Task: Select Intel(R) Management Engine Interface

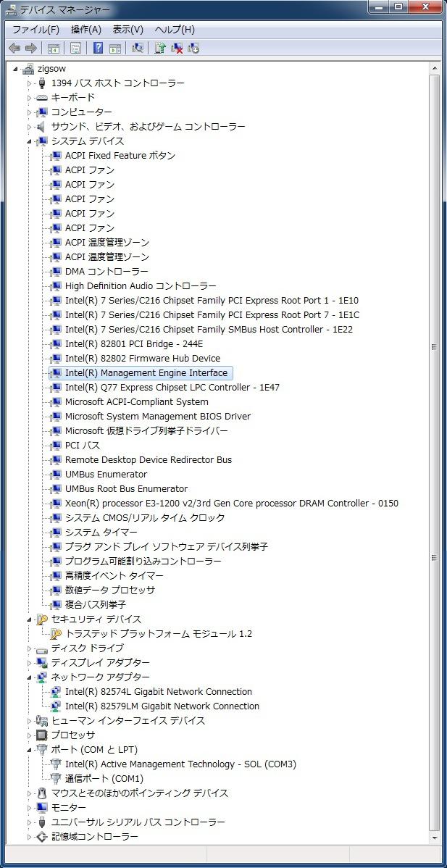Action: [x=146, y=372]
